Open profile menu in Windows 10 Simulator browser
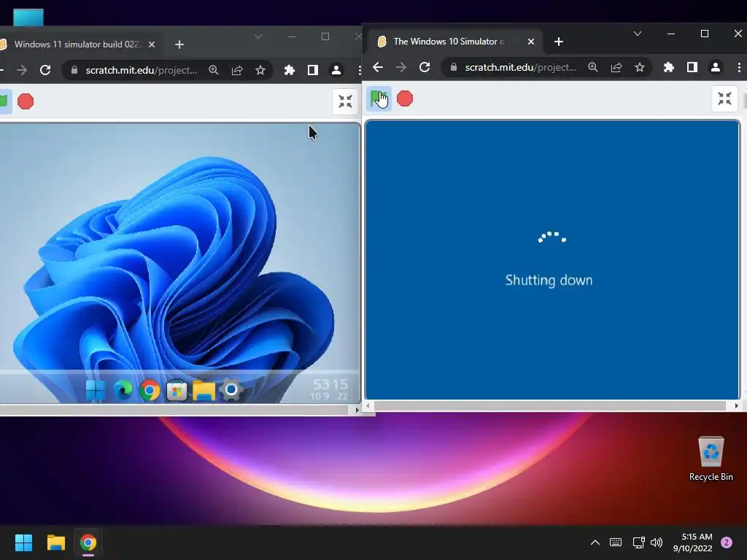This screenshot has height=560, width=747. point(716,67)
